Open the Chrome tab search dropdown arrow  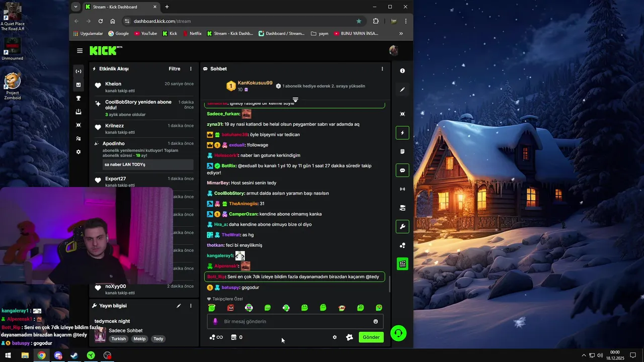tap(75, 7)
